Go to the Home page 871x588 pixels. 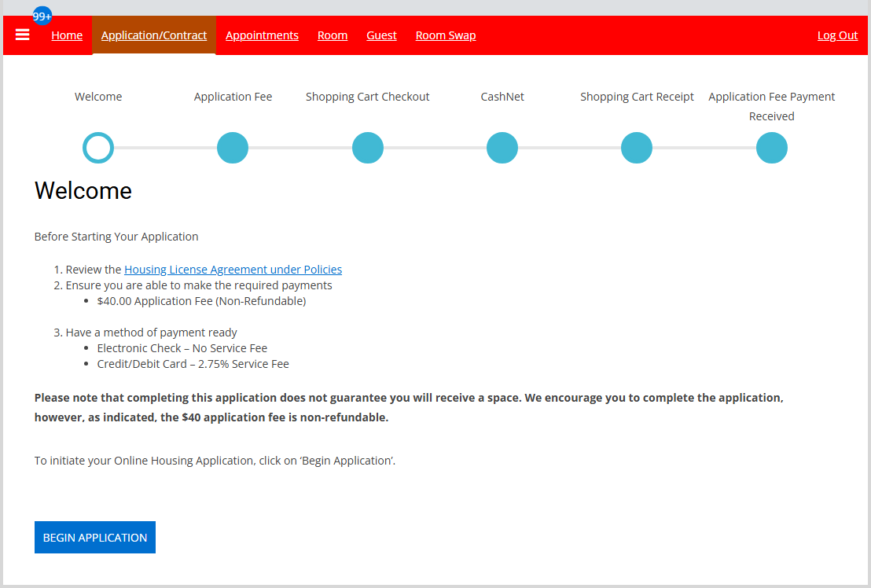pyautogui.click(x=67, y=35)
